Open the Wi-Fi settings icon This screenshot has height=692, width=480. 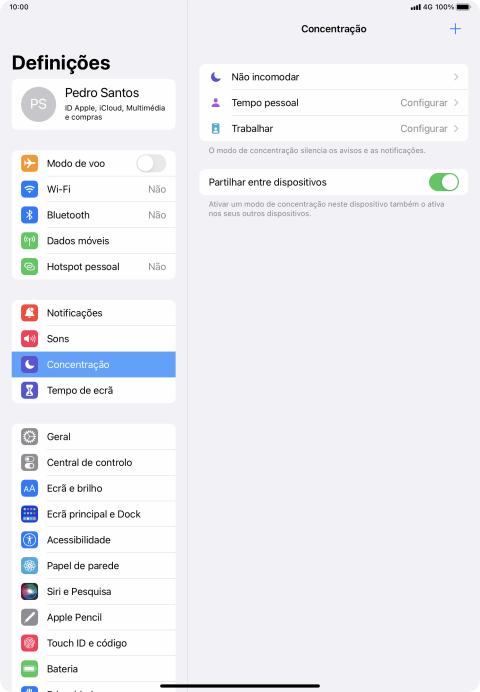(30, 189)
